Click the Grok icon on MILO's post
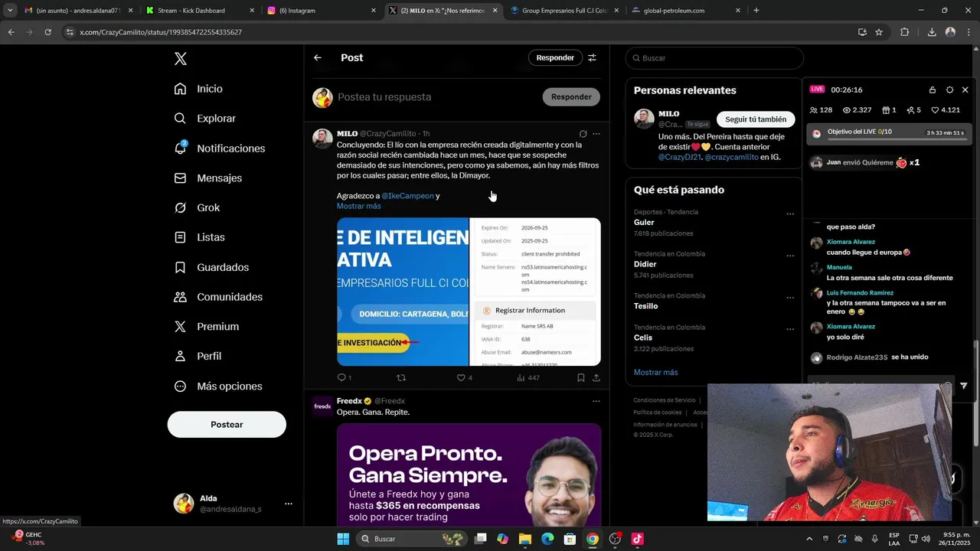Screen dimensions: 980x551 (x=583, y=134)
